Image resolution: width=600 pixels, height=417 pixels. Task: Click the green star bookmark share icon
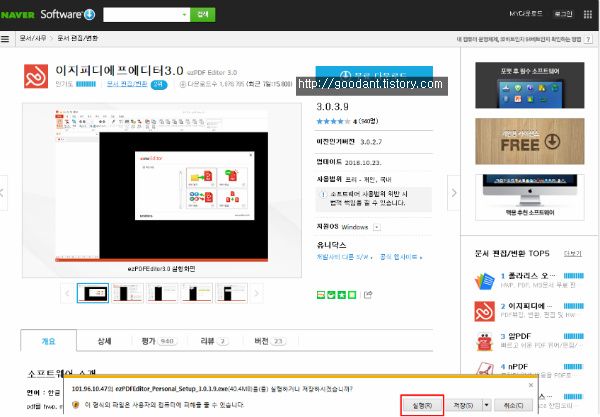342,295
